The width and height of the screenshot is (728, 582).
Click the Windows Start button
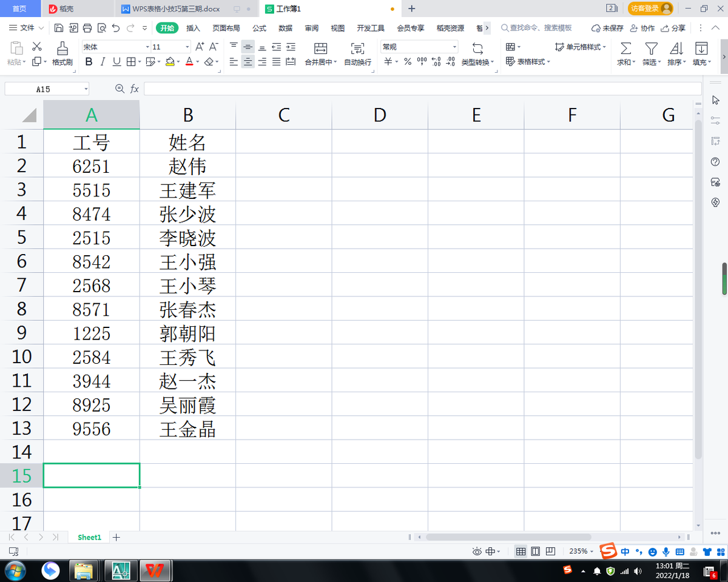pos(15,570)
